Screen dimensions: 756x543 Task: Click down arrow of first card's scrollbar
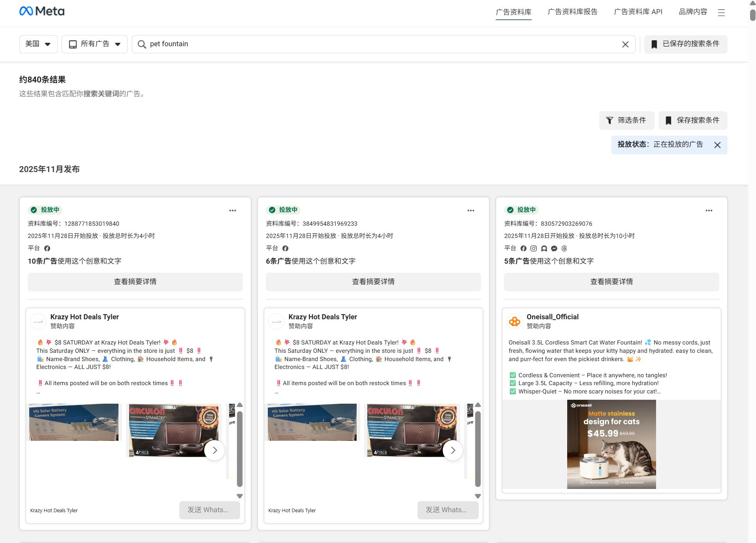pyautogui.click(x=240, y=496)
